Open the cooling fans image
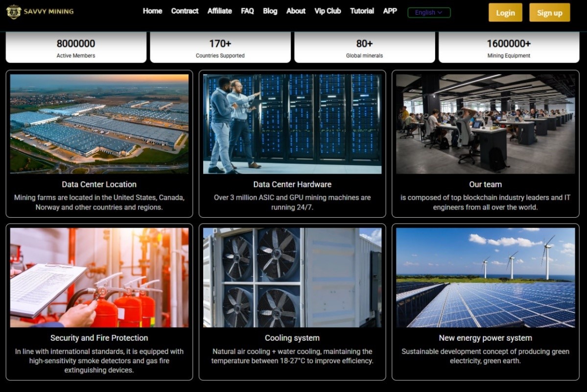 coord(292,277)
